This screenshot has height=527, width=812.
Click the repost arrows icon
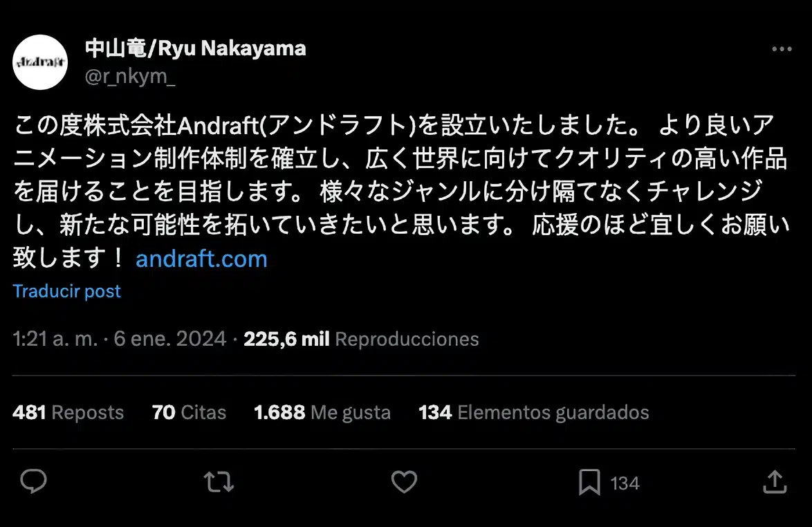[x=219, y=481]
